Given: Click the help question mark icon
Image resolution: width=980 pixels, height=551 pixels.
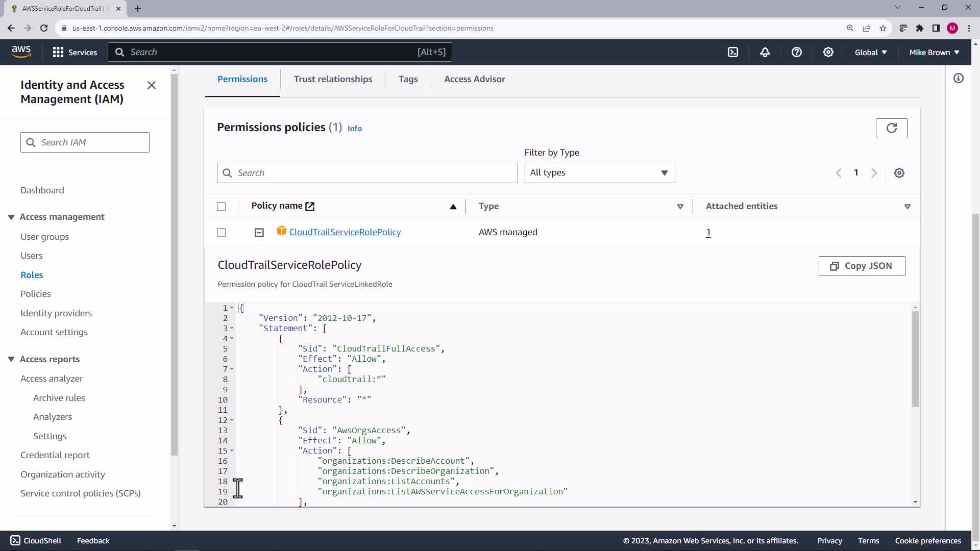Looking at the screenshot, I should click(796, 52).
